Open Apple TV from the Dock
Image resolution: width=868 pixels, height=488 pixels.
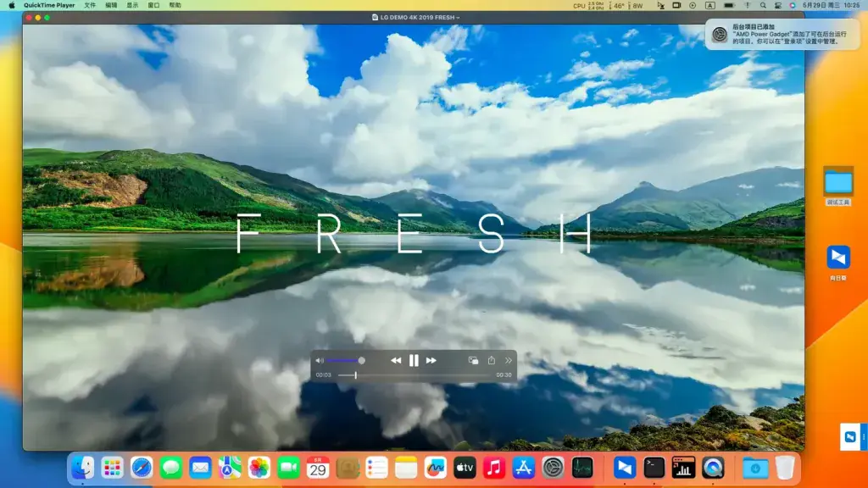pyautogui.click(x=465, y=468)
